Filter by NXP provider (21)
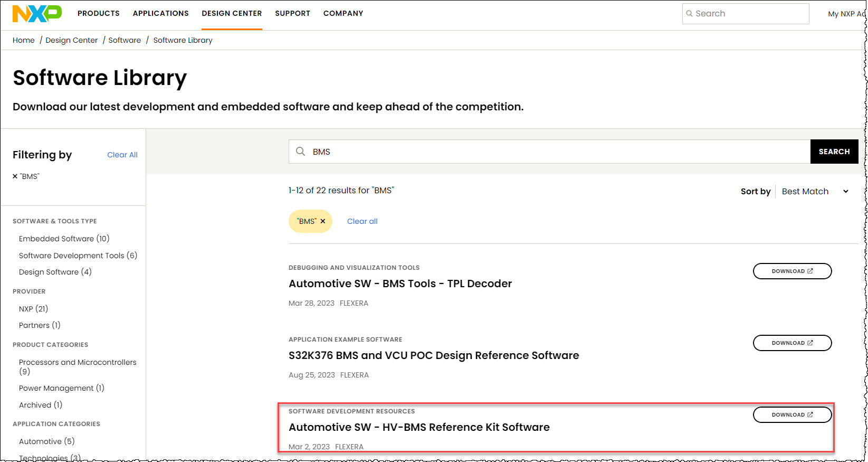Viewport: 868px width, 462px height. 33,309
